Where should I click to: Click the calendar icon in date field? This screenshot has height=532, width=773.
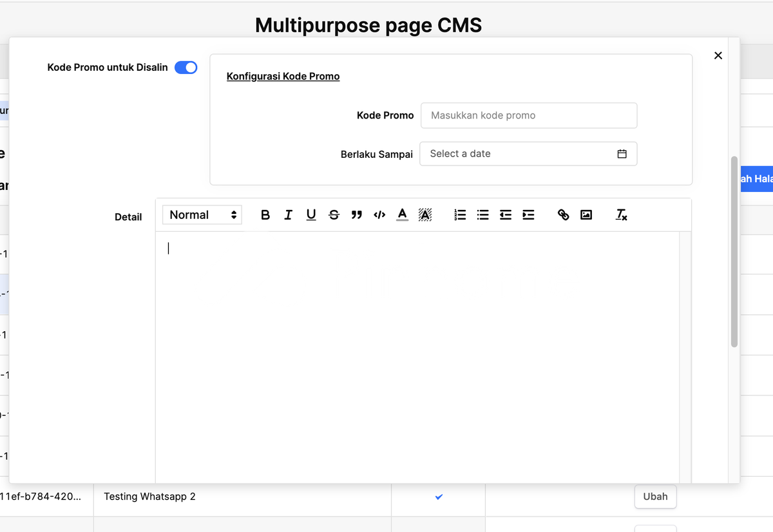coord(622,154)
